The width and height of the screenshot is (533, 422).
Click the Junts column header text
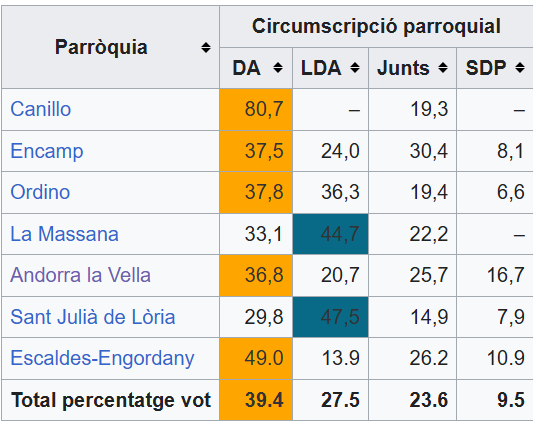403,68
